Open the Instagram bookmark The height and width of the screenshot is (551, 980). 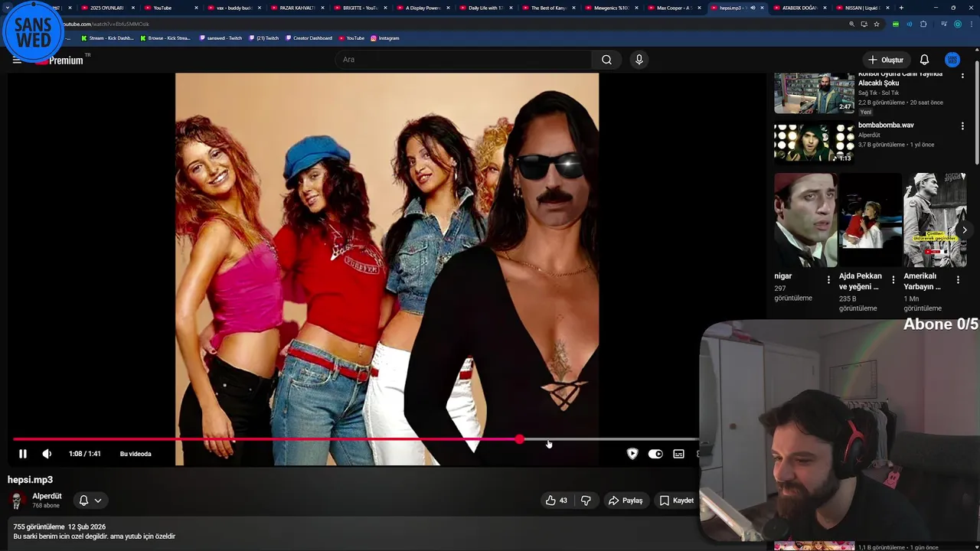pyautogui.click(x=384, y=37)
